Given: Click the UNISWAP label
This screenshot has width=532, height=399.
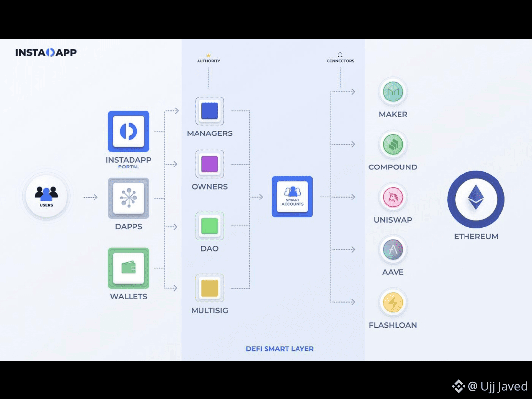Looking at the screenshot, I should pos(393,220).
